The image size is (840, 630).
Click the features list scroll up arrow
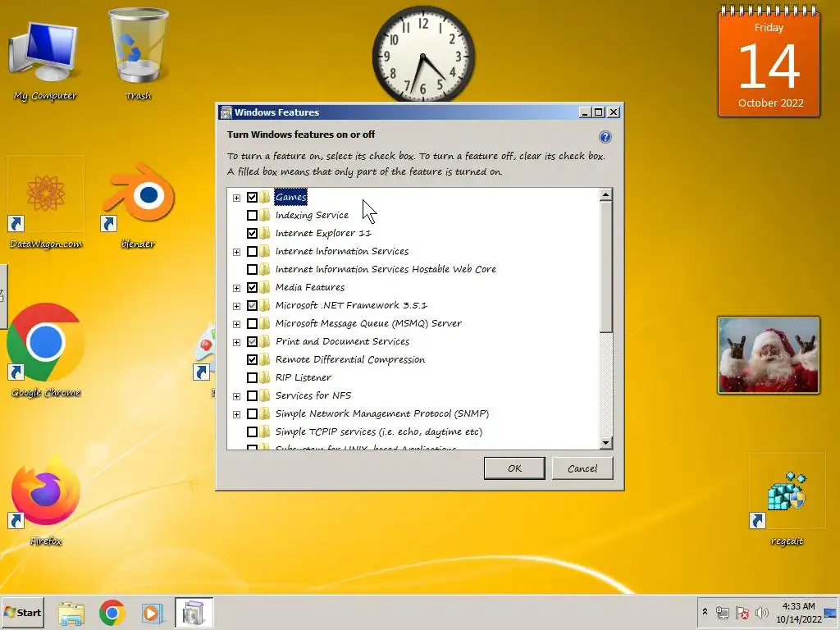pos(606,194)
